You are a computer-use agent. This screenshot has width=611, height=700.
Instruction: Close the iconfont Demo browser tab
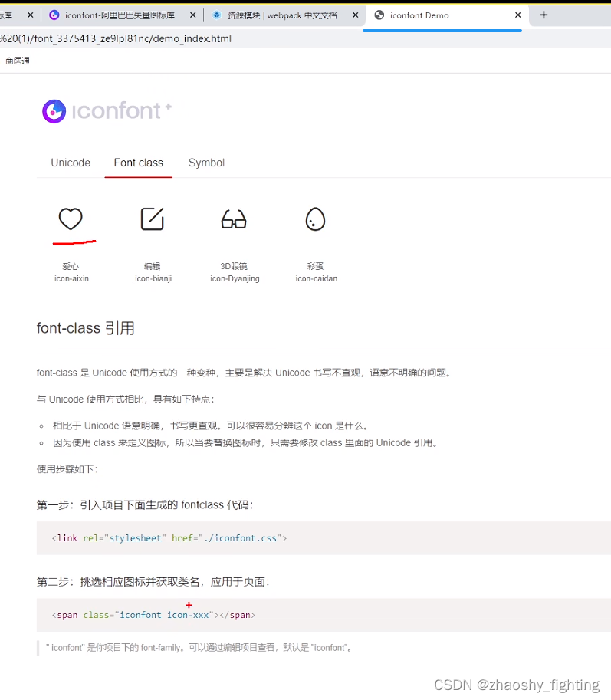pos(517,15)
